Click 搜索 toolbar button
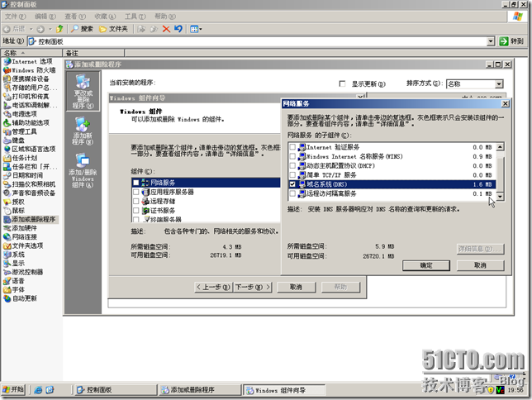 (82, 29)
